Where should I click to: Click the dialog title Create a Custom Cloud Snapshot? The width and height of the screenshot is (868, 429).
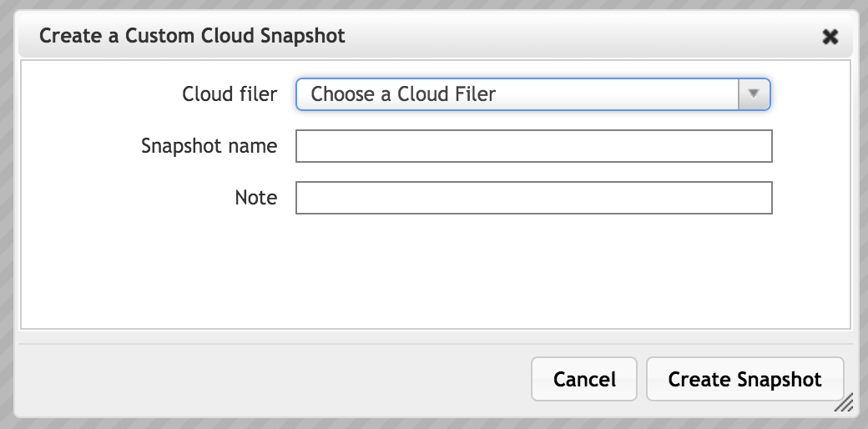[x=192, y=36]
